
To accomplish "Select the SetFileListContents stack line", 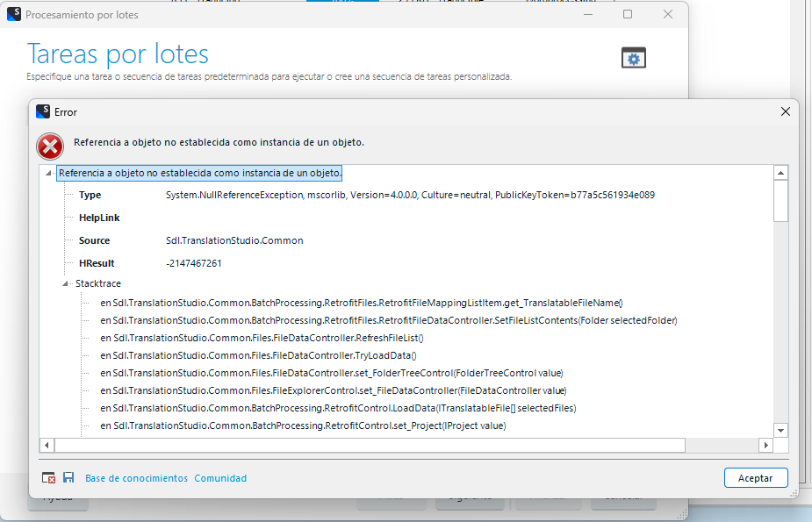I will (388, 320).
